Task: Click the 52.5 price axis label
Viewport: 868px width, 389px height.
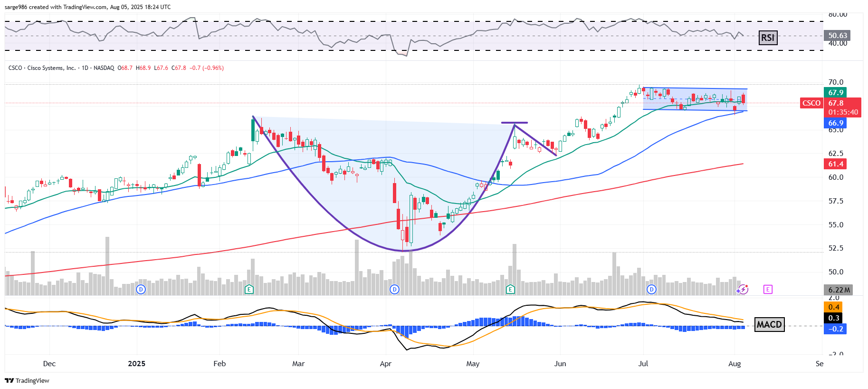Action: pos(836,248)
